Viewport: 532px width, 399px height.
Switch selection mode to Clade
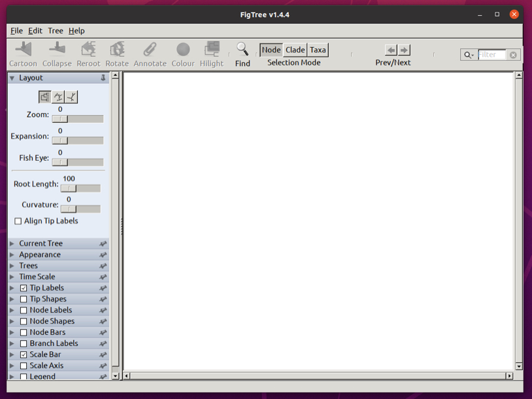tap(295, 50)
